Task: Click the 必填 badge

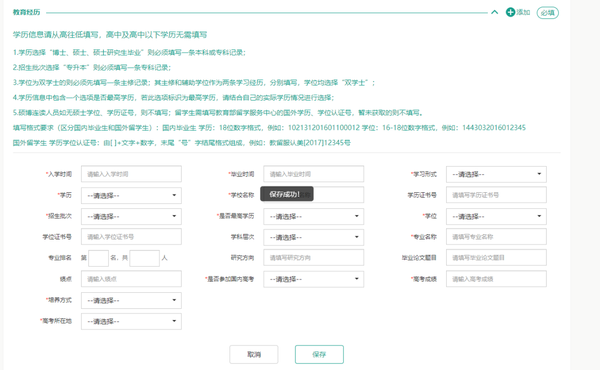Action: [548, 13]
